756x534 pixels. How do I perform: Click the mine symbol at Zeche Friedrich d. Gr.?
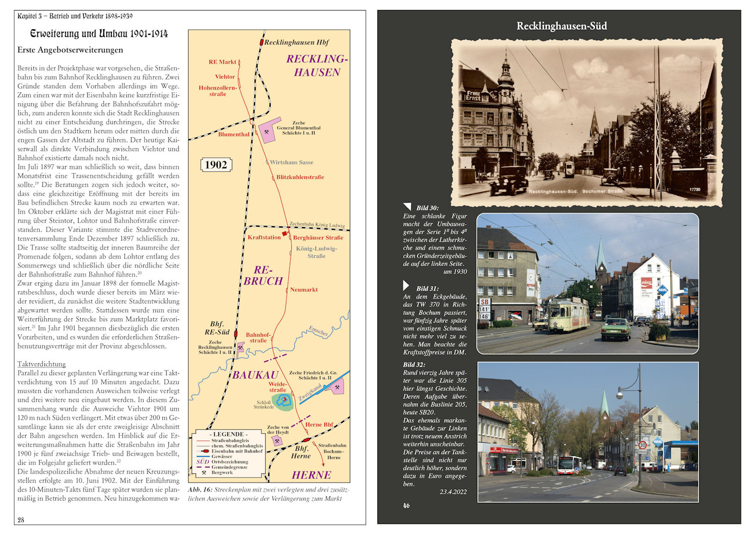tap(337, 387)
